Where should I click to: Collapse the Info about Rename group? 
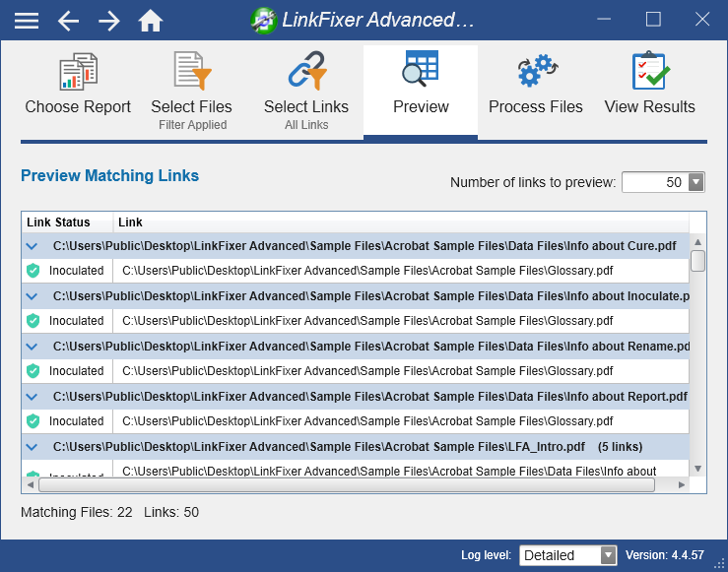point(33,347)
